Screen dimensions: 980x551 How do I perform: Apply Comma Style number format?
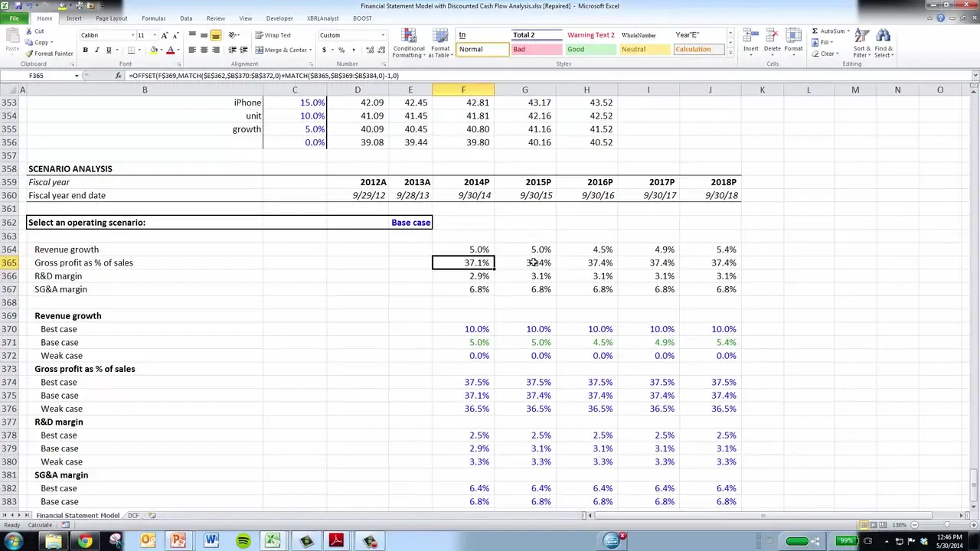coord(352,50)
